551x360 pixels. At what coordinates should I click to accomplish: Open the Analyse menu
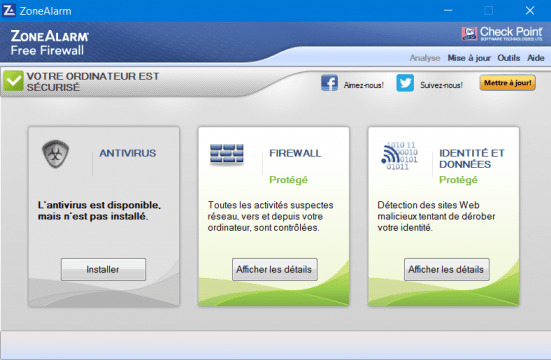[x=424, y=58]
